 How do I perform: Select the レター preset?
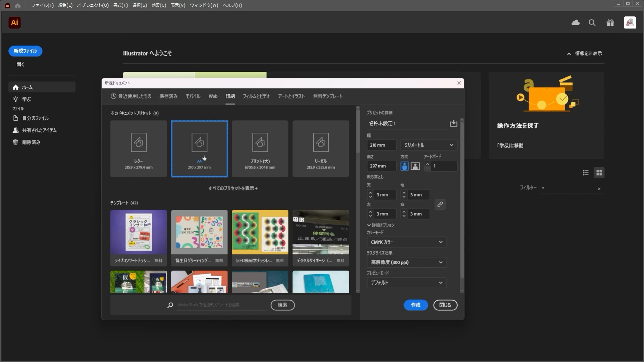coord(139,148)
